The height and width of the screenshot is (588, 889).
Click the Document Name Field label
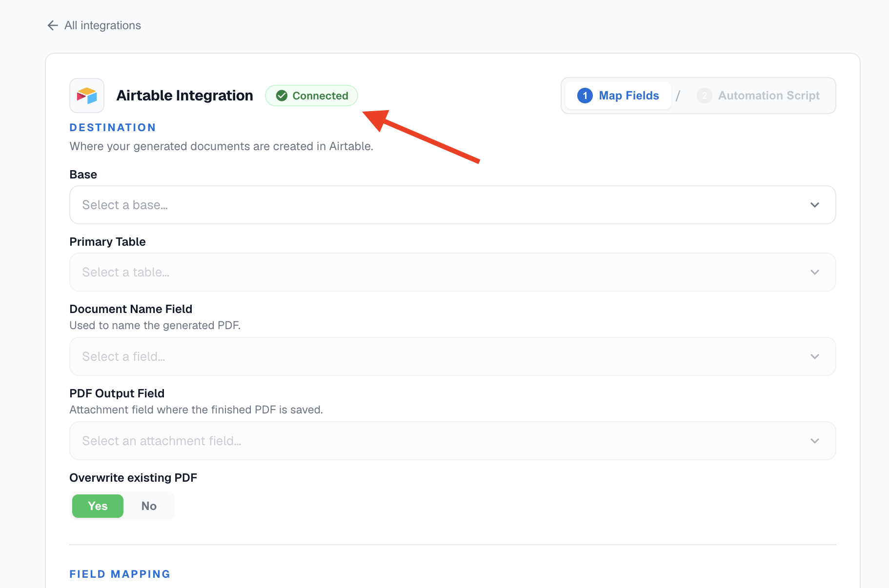pos(131,309)
